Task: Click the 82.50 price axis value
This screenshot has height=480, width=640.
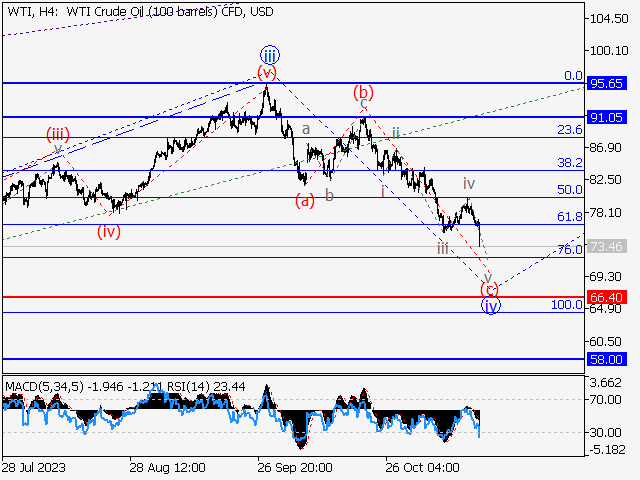Action: coord(606,180)
